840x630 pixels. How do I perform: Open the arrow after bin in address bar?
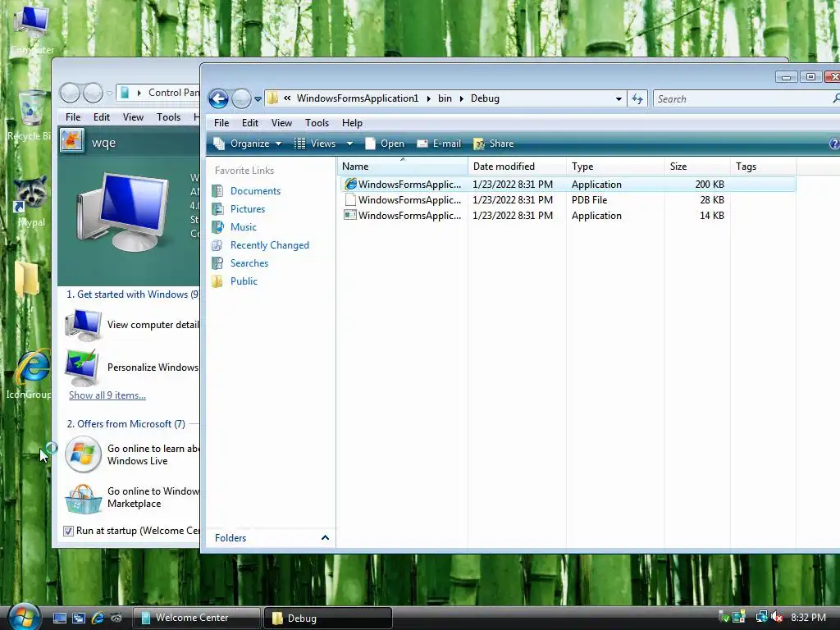point(461,98)
